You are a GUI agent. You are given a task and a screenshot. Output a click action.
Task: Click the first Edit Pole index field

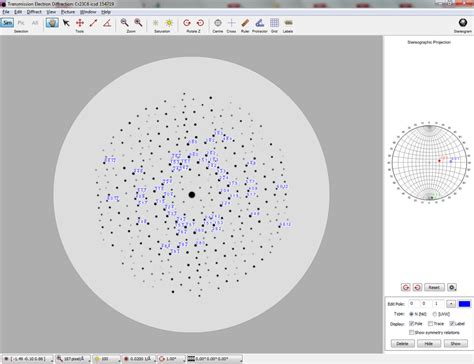tap(414, 304)
